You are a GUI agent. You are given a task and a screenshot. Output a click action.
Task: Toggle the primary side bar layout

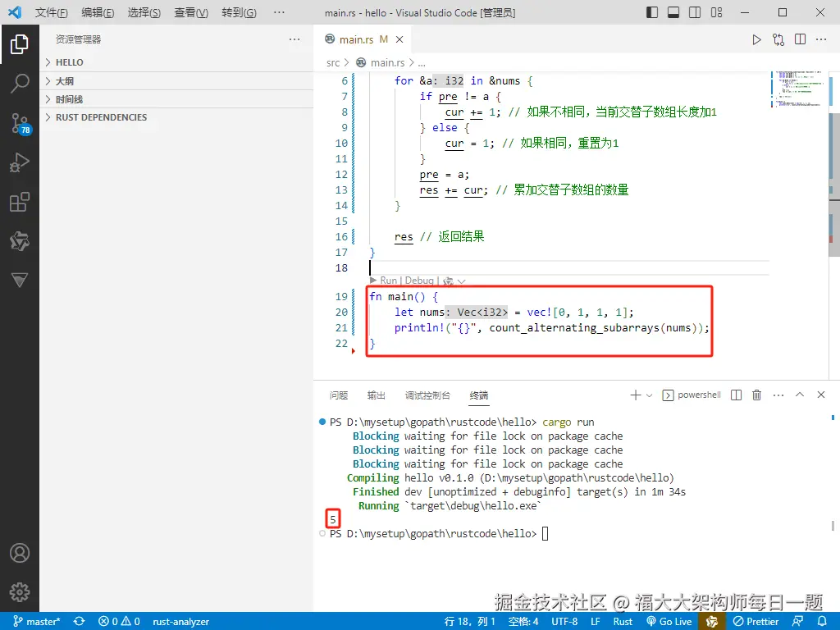point(652,11)
